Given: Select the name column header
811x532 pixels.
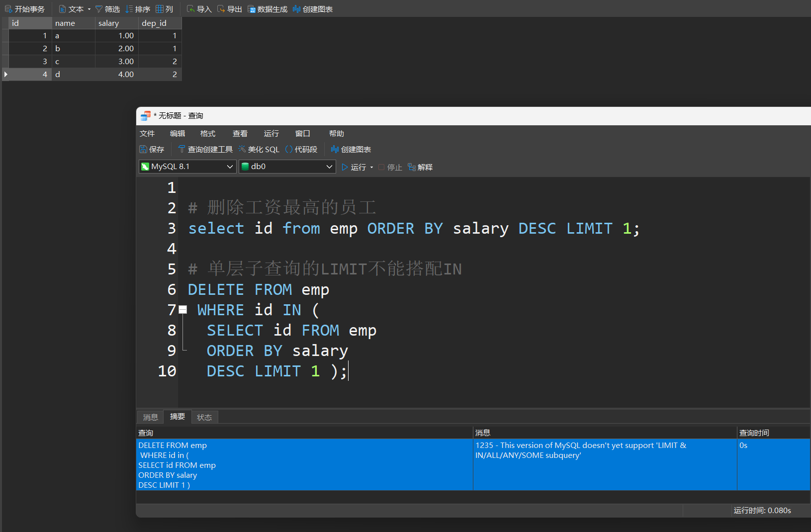Looking at the screenshot, I should click(74, 23).
